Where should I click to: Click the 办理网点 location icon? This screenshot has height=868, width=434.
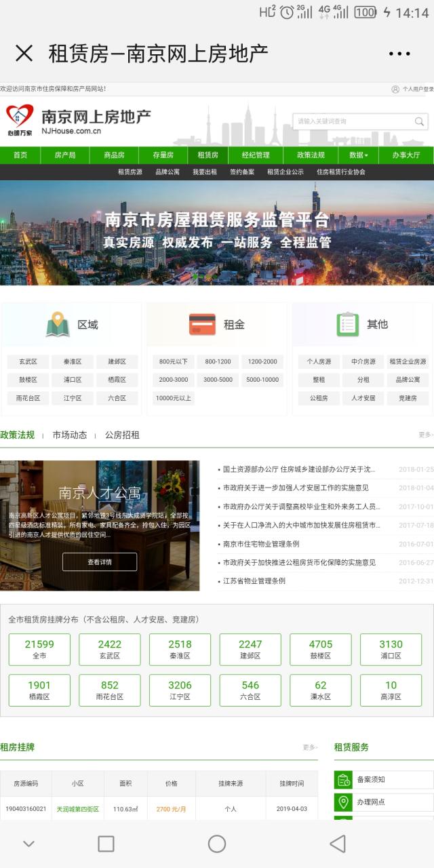(x=343, y=802)
